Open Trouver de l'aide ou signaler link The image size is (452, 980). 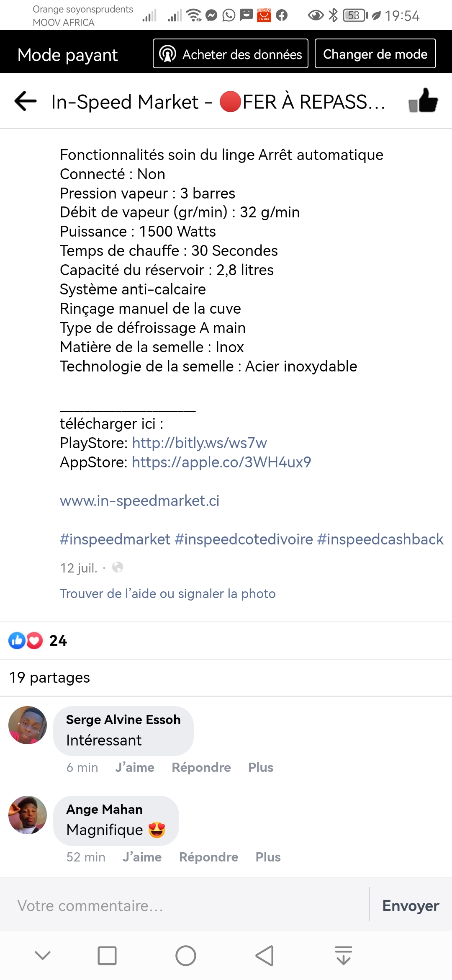click(x=167, y=593)
